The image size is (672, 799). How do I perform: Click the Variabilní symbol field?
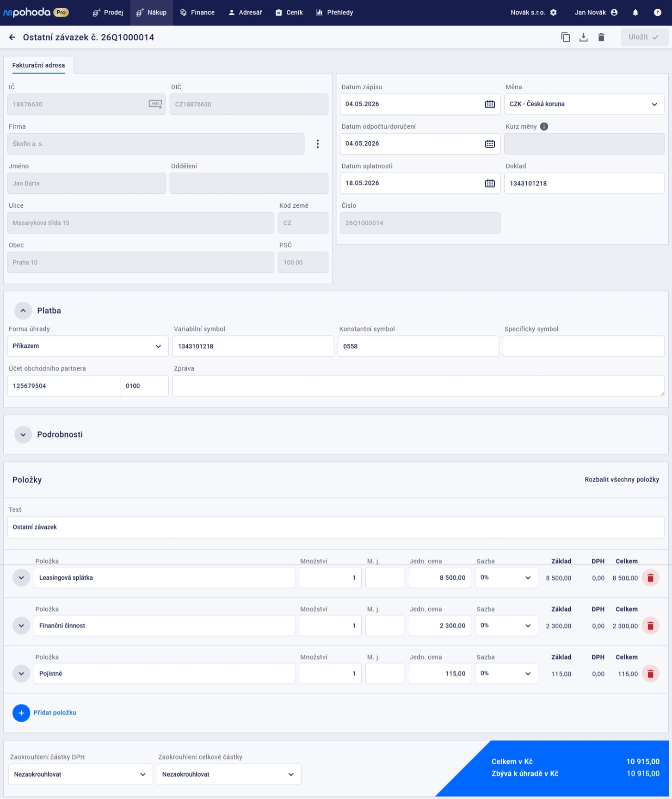[253, 346]
